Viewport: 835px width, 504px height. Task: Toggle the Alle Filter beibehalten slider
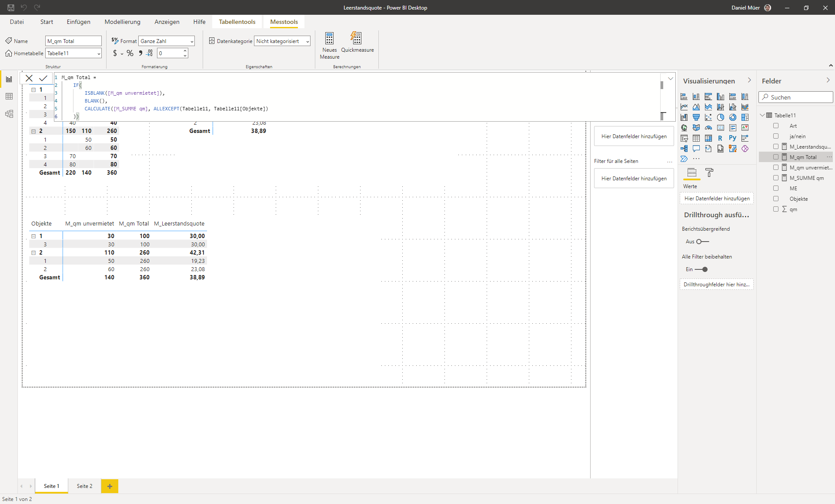(x=701, y=269)
